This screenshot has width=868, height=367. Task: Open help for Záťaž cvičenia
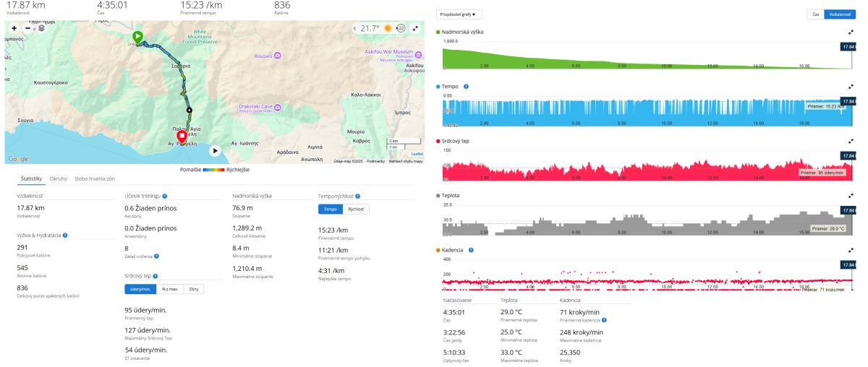point(156,256)
